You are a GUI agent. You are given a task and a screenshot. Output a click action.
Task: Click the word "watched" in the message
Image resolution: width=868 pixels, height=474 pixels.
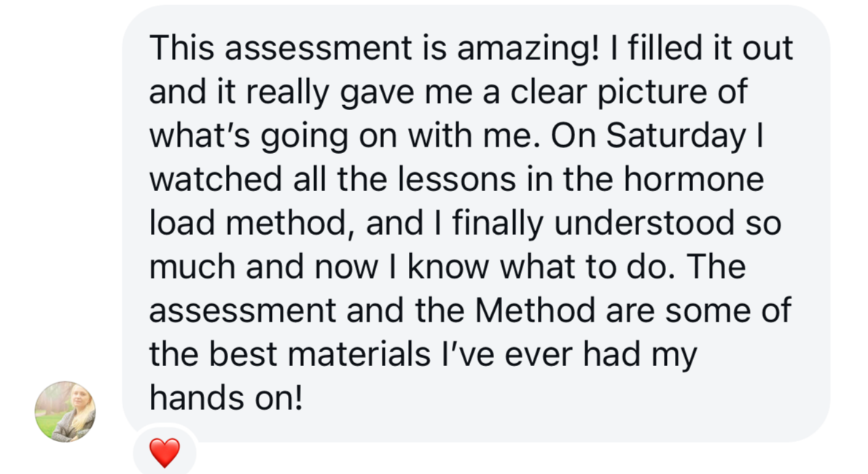(x=216, y=179)
